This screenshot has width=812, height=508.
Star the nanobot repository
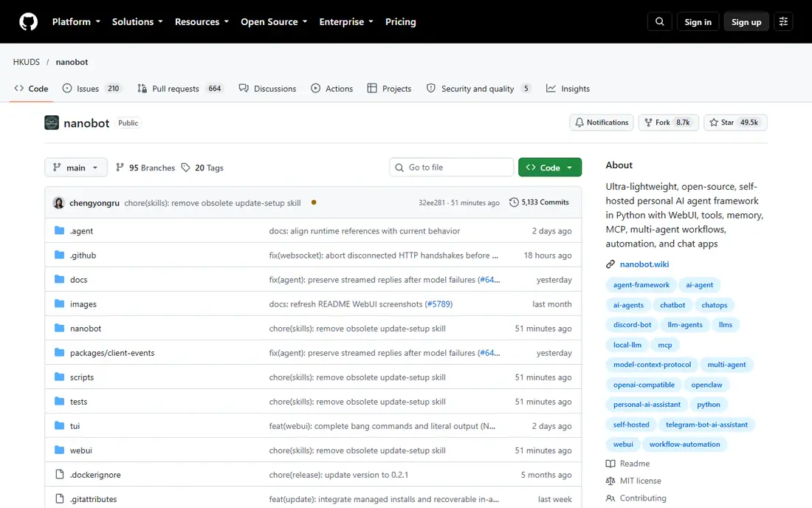[x=735, y=123]
